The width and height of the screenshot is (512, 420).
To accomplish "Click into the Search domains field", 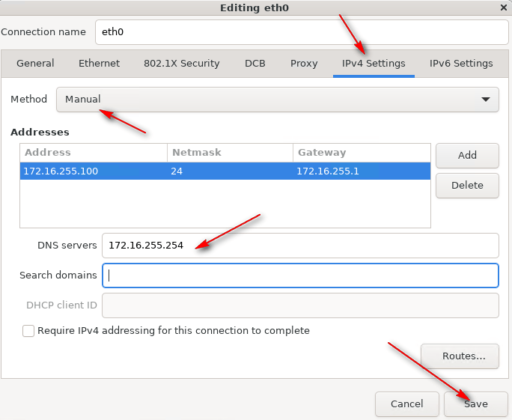I will tap(299, 276).
